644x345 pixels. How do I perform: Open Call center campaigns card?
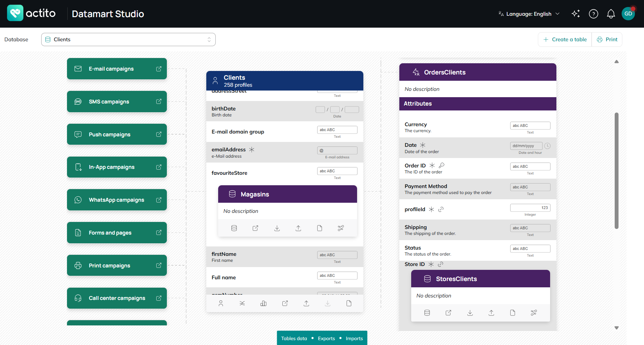(x=117, y=298)
